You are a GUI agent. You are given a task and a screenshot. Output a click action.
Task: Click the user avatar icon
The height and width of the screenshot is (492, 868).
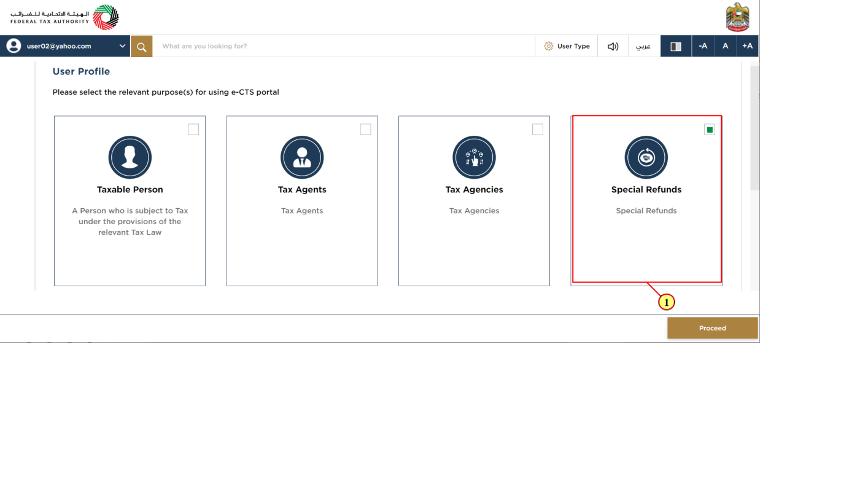click(14, 46)
